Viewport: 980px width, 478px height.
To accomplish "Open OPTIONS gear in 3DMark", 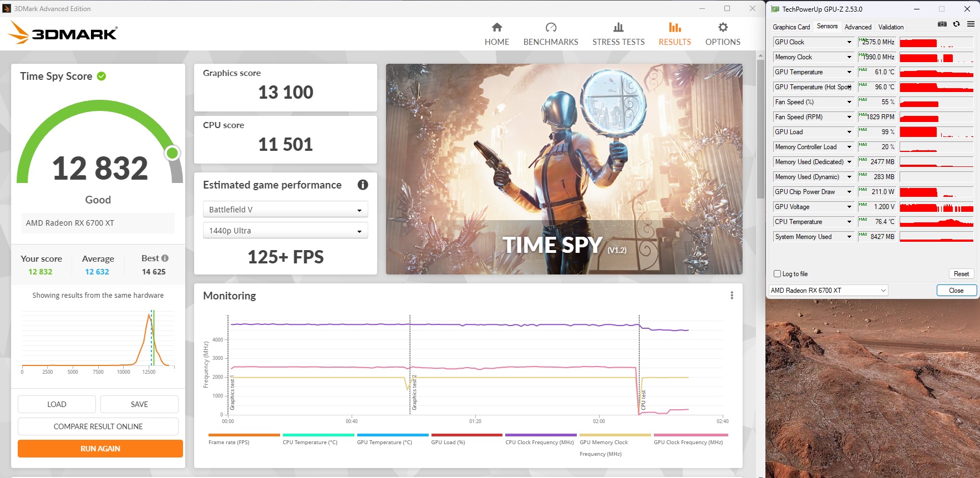I will click(x=723, y=34).
